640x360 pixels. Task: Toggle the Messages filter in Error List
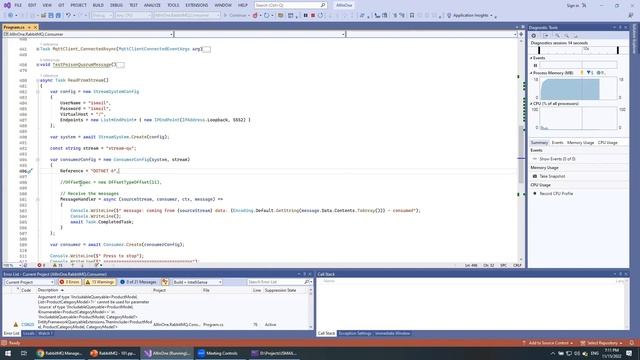click(x=138, y=282)
